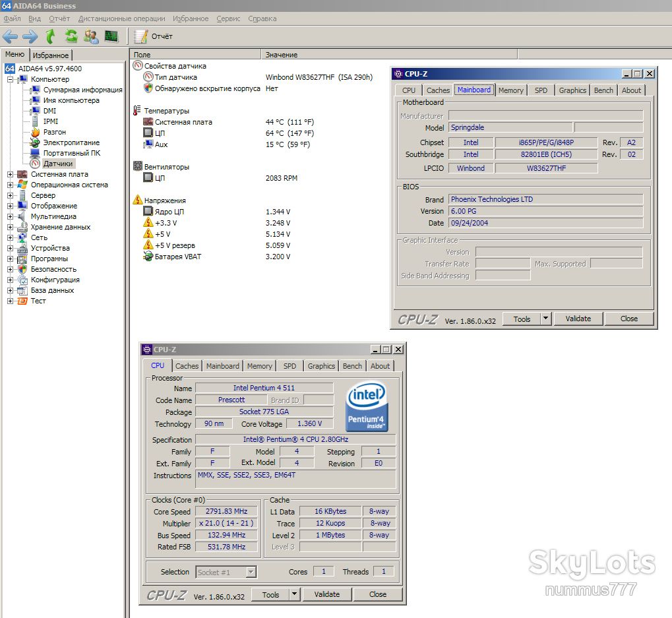Open the Дистанционные операции menu
The height and width of the screenshot is (618, 672).
click(x=122, y=18)
